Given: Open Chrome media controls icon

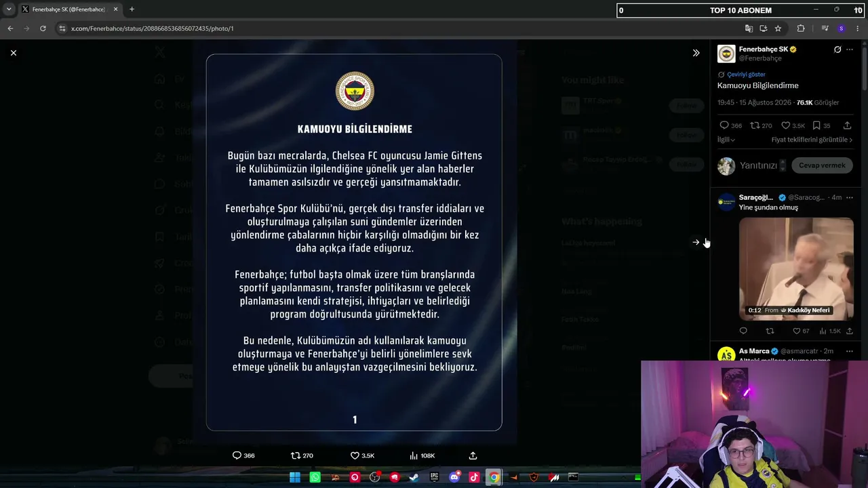Looking at the screenshot, I should (x=825, y=28).
